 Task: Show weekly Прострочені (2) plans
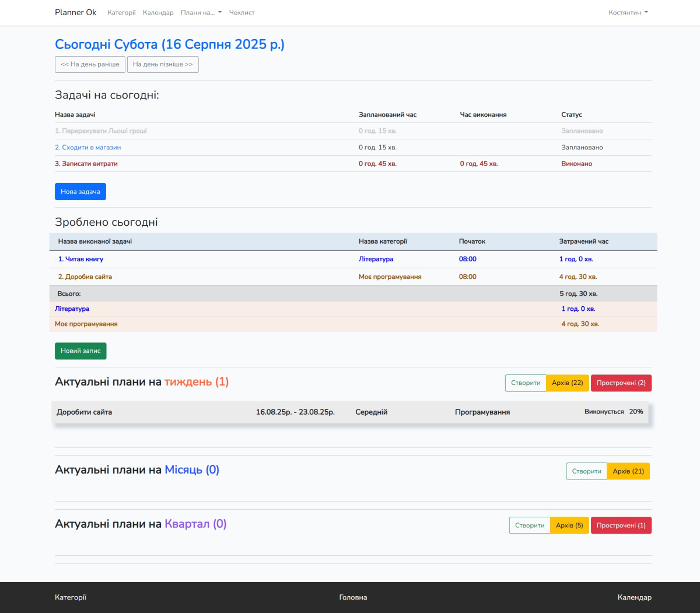point(621,383)
